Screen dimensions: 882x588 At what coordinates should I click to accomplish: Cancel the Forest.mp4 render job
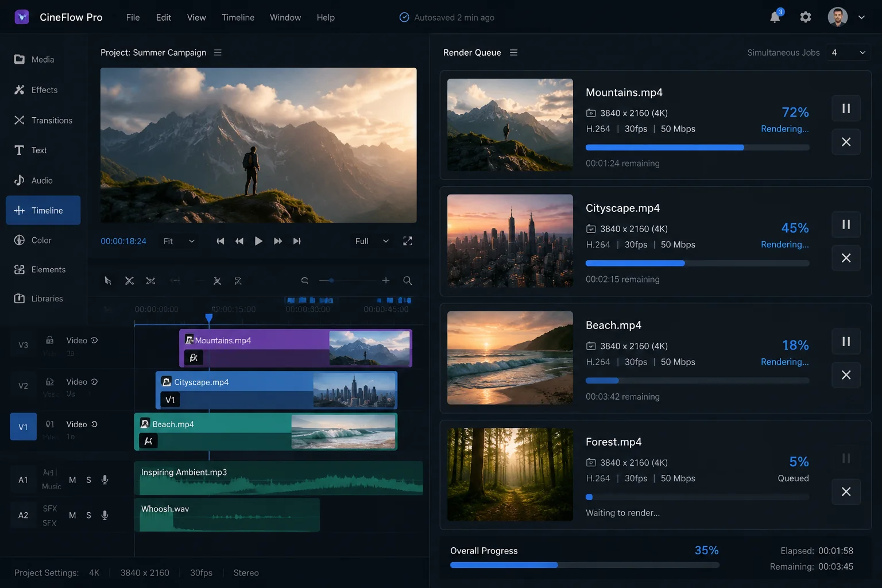(846, 492)
